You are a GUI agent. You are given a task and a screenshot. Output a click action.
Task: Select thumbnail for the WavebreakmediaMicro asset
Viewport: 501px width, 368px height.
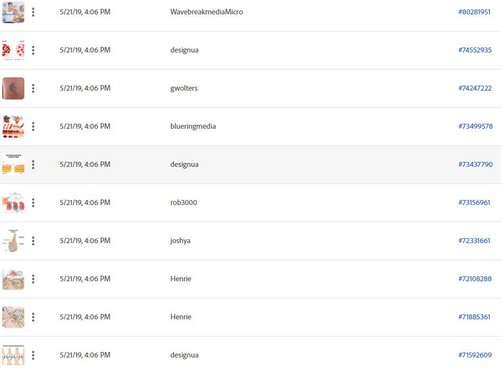tap(13, 12)
